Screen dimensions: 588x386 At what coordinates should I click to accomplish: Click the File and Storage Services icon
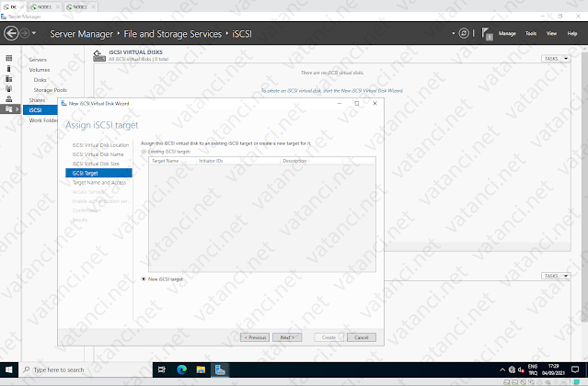[9, 109]
